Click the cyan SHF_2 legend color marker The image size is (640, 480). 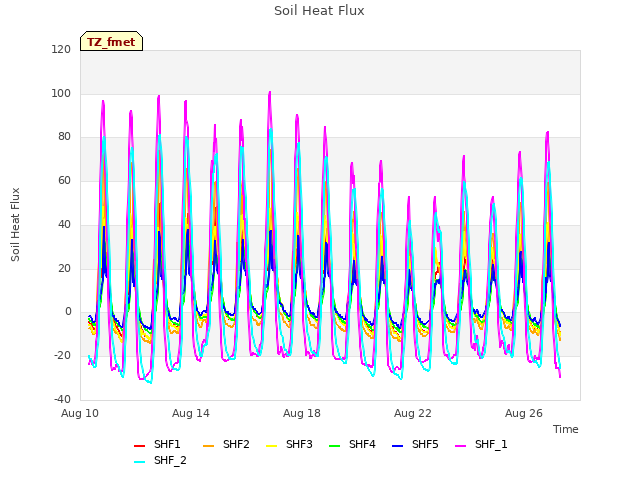coord(139,462)
